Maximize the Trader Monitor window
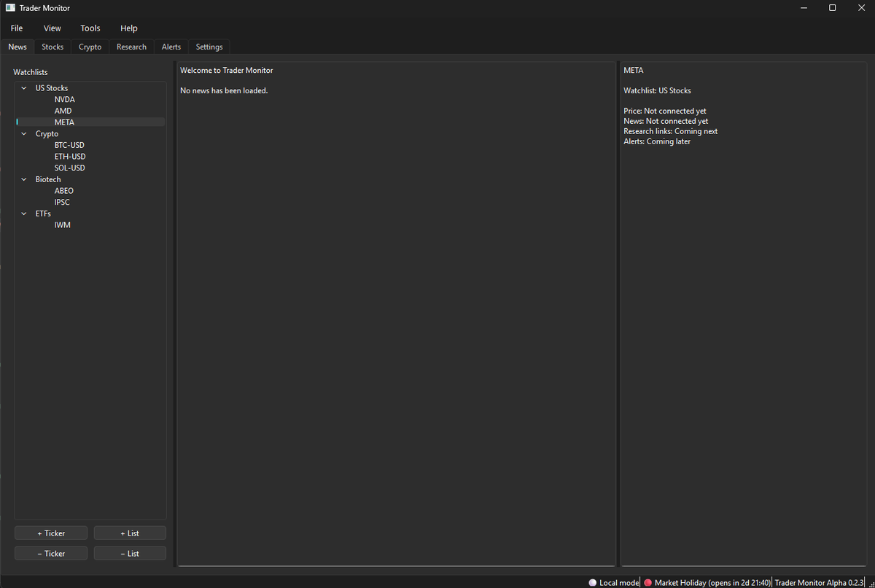Viewport: 875px width, 588px height. coord(833,8)
